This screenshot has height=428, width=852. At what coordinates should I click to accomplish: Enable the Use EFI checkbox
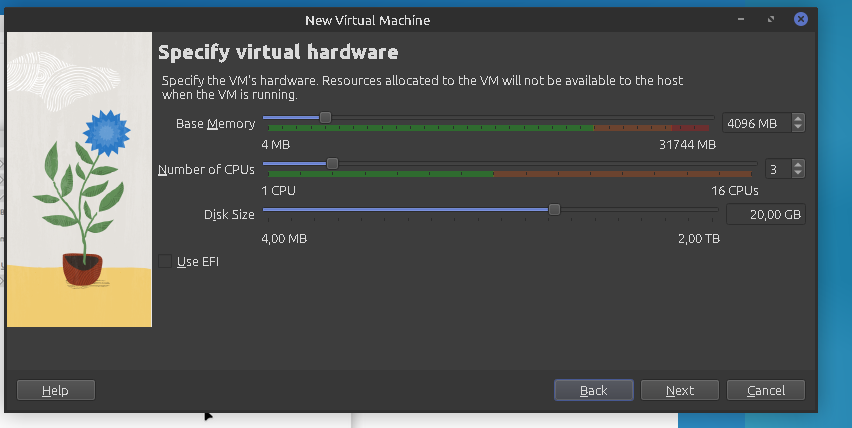point(165,262)
